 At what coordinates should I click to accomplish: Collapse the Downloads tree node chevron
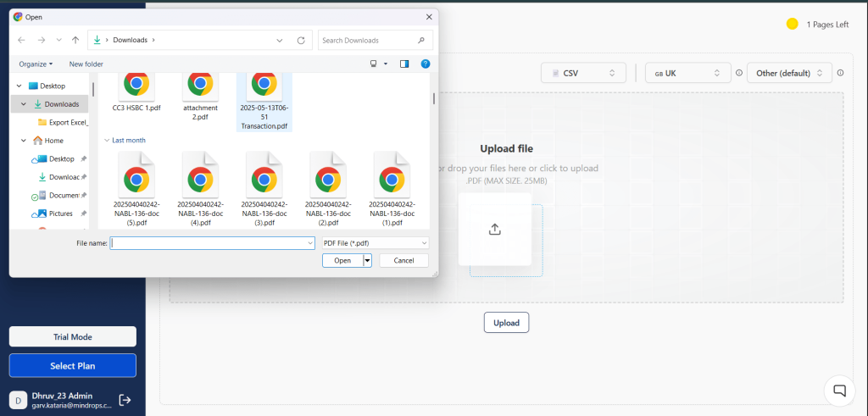tap(23, 104)
